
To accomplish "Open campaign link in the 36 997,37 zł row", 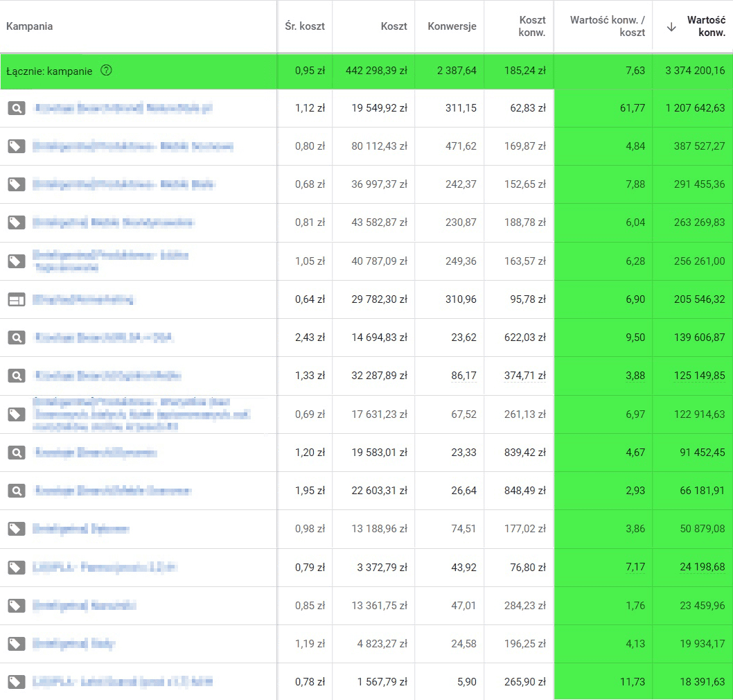I will coord(124,184).
